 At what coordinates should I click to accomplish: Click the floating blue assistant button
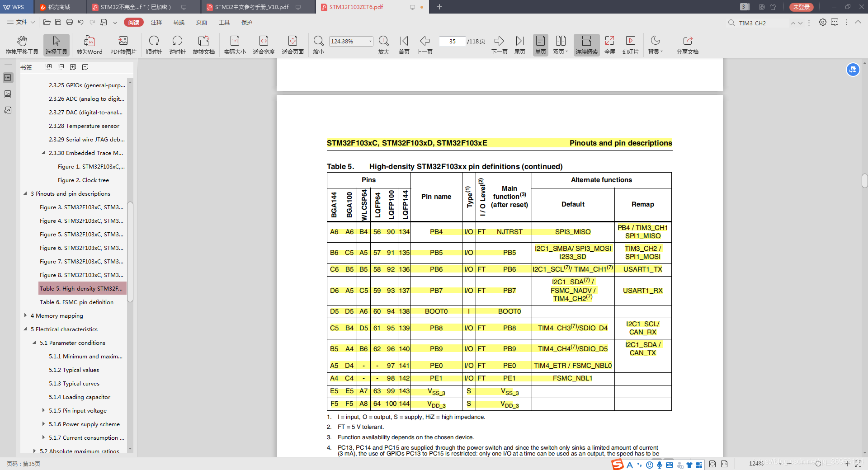pyautogui.click(x=853, y=70)
